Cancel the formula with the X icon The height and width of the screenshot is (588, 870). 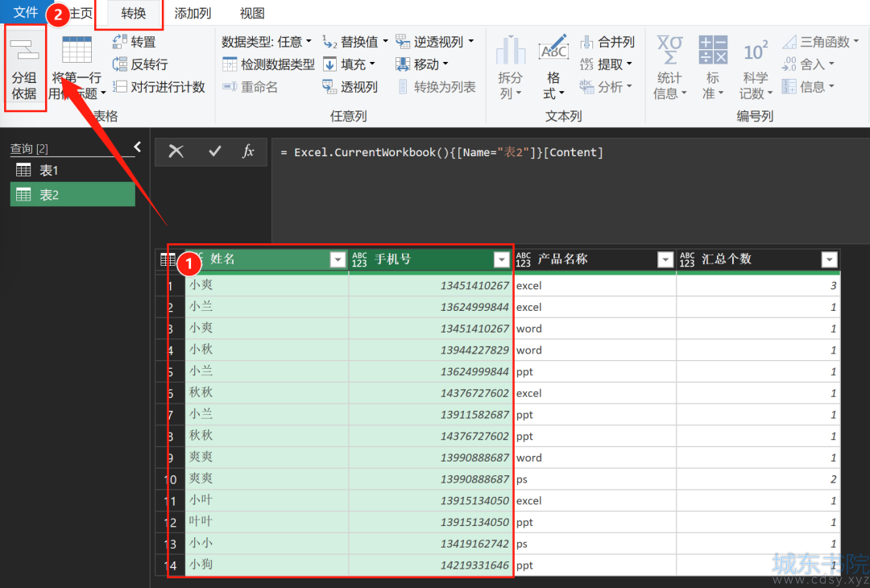coord(176,151)
